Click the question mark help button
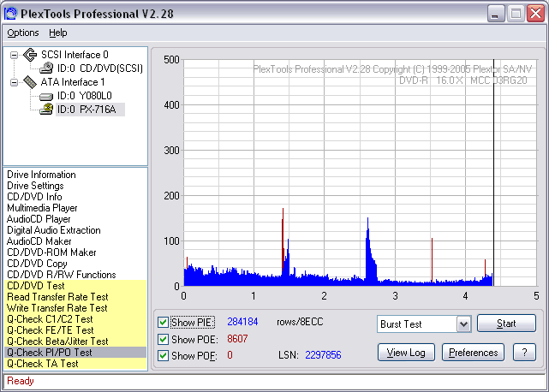 (x=524, y=353)
